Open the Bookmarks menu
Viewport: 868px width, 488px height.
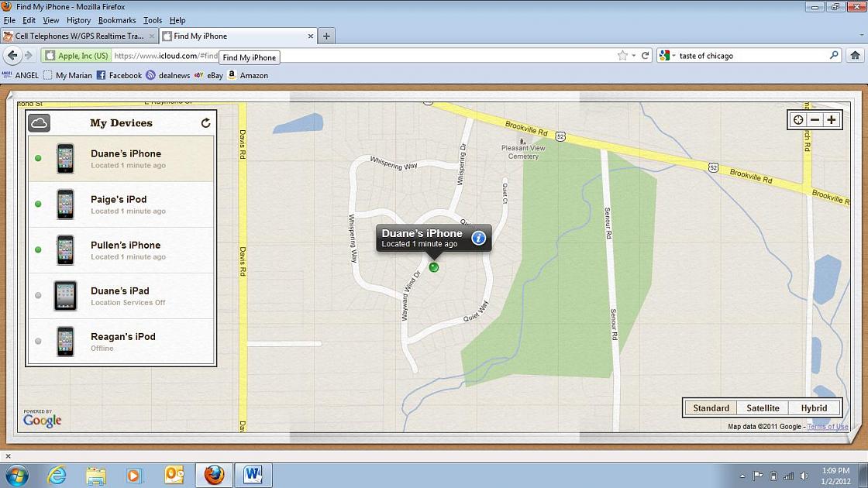pyautogui.click(x=117, y=20)
